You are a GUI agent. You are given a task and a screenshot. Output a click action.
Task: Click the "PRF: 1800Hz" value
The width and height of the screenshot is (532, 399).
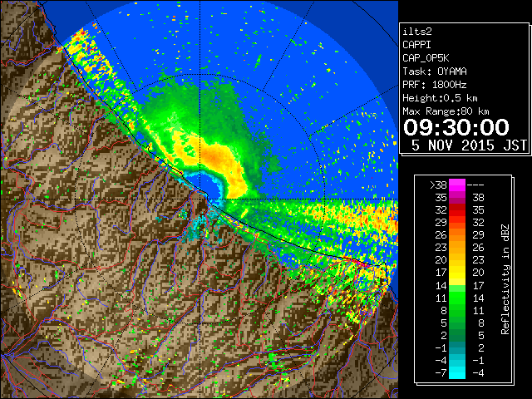click(435, 85)
